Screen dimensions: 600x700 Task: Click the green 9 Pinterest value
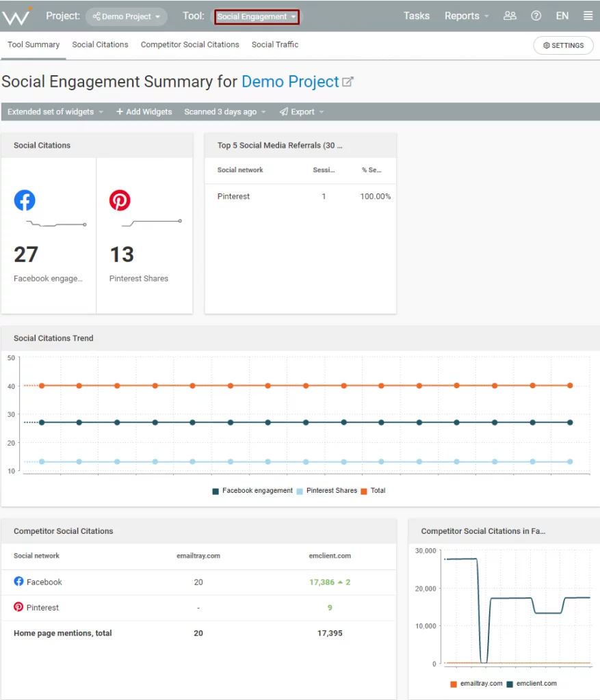330,608
